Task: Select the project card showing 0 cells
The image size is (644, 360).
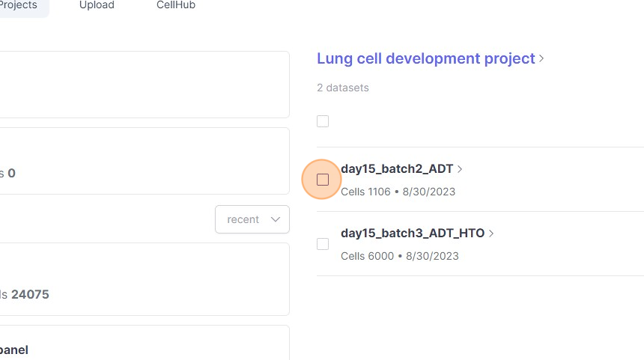Action: pos(142,161)
